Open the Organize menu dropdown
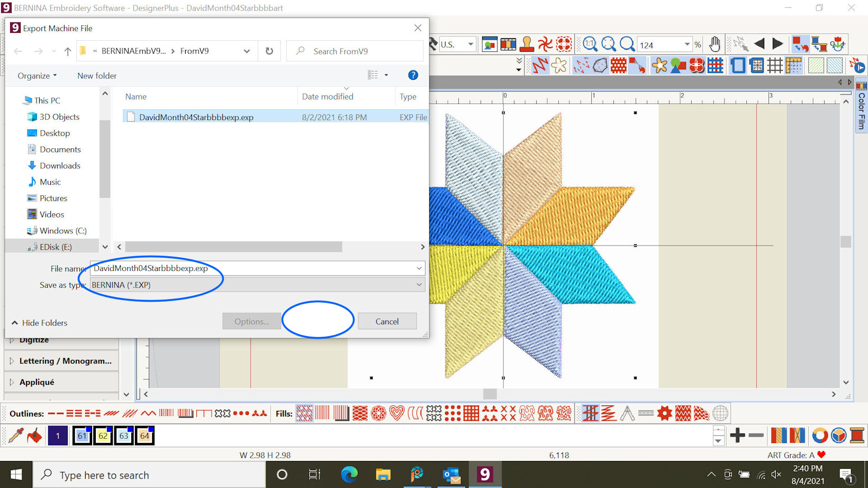This screenshot has height=488, width=868. [37, 76]
